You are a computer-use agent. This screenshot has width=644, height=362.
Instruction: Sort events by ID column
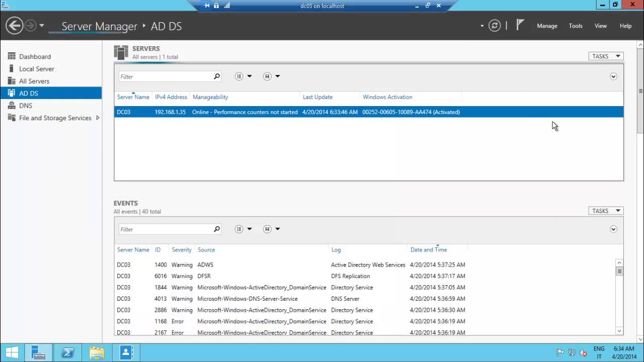click(158, 250)
